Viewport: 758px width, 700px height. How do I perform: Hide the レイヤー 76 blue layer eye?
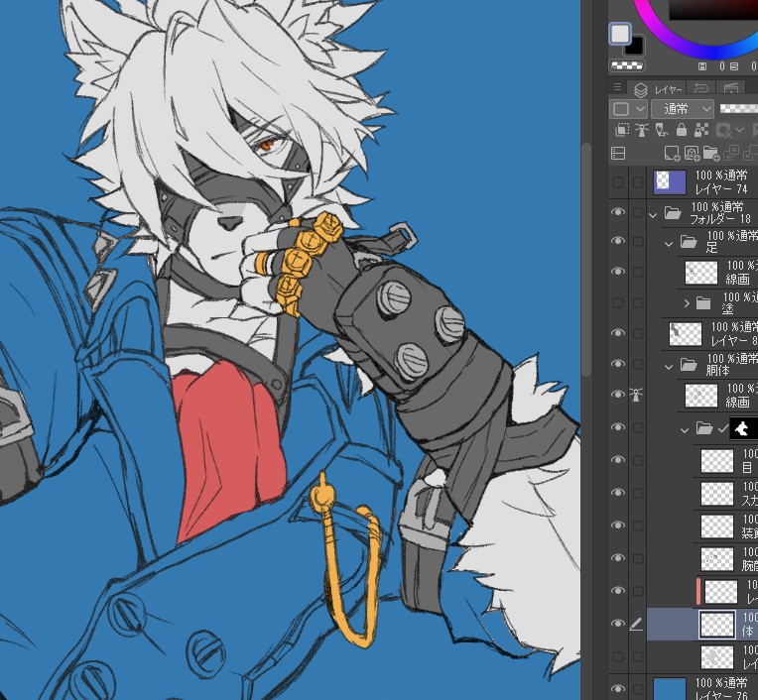pos(618,689)
